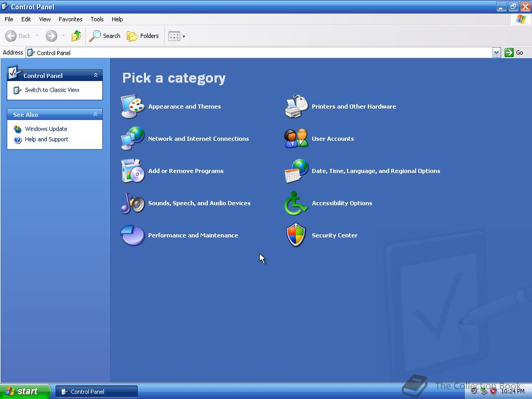Click the User Accounts link text
The image size is (532, 399).
point(333,139)
